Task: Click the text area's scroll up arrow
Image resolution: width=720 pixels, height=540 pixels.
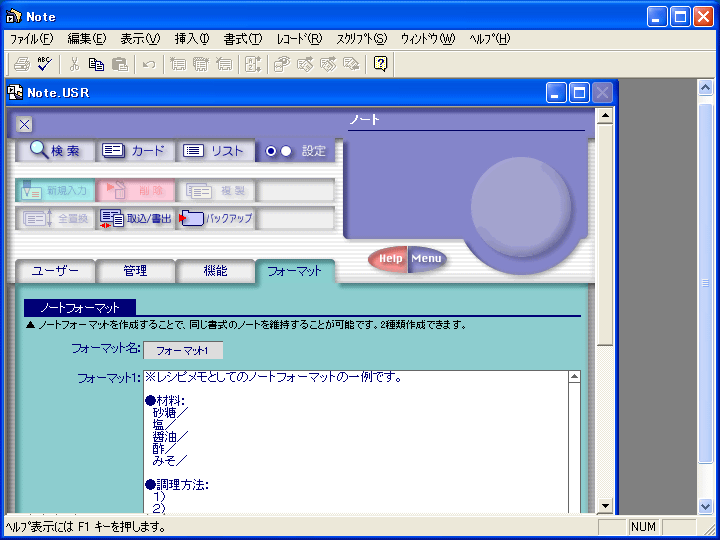Action: [x=574, y=377]
